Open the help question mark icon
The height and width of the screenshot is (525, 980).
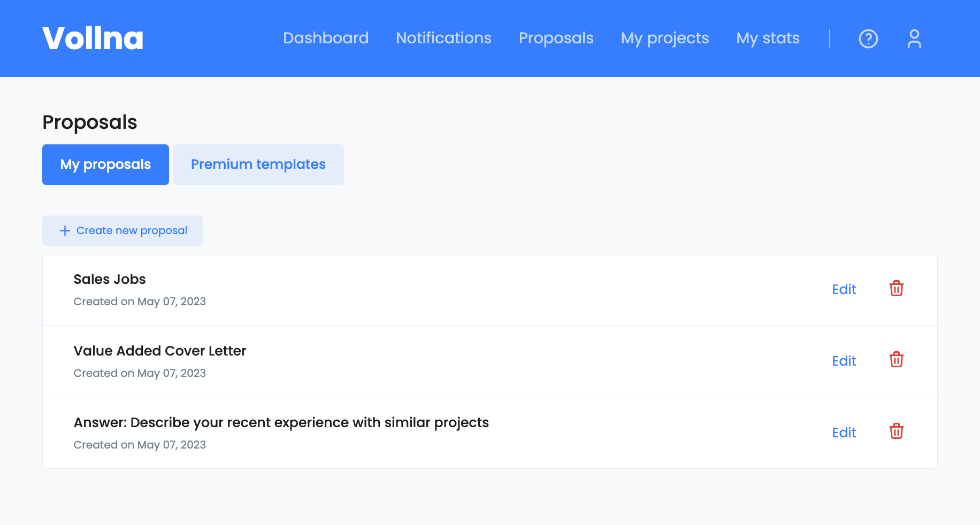point(868,38)
